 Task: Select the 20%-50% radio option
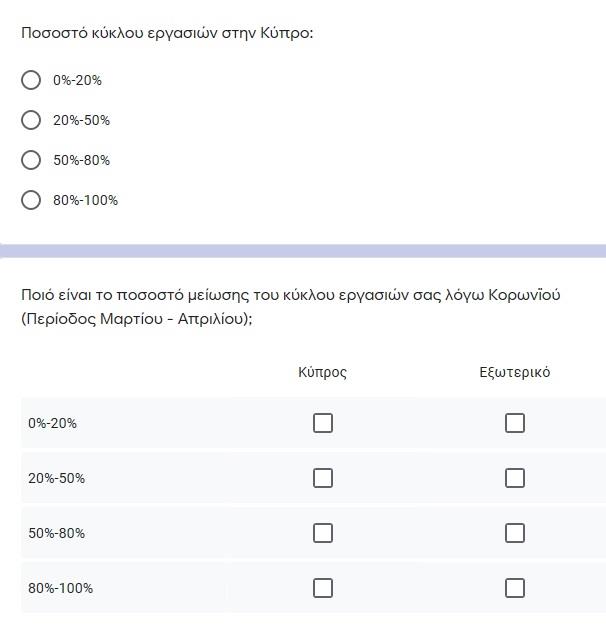click(x=31, y=120)
